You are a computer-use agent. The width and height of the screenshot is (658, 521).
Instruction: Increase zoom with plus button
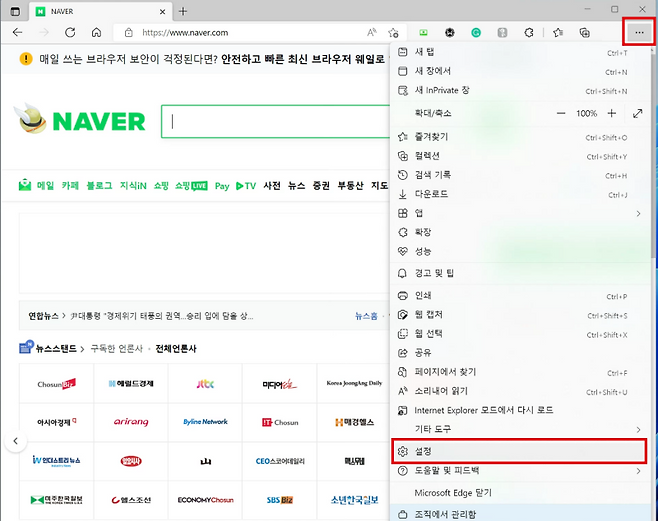point(612,113)
